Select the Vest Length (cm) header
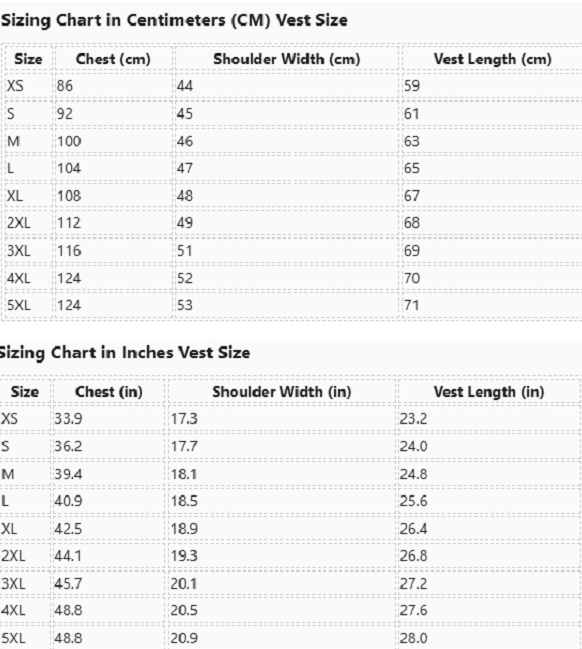Image resolution: width=582 pixels, height=649 pixels. click(492, 59)
